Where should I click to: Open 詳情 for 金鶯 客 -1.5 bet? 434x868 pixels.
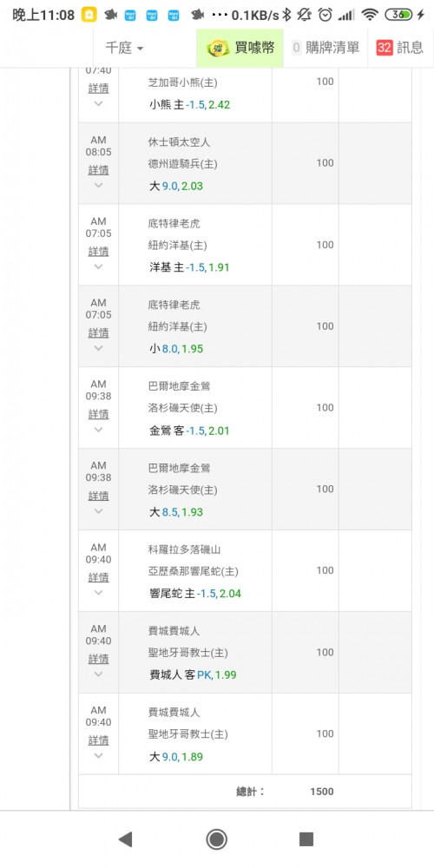98,414
